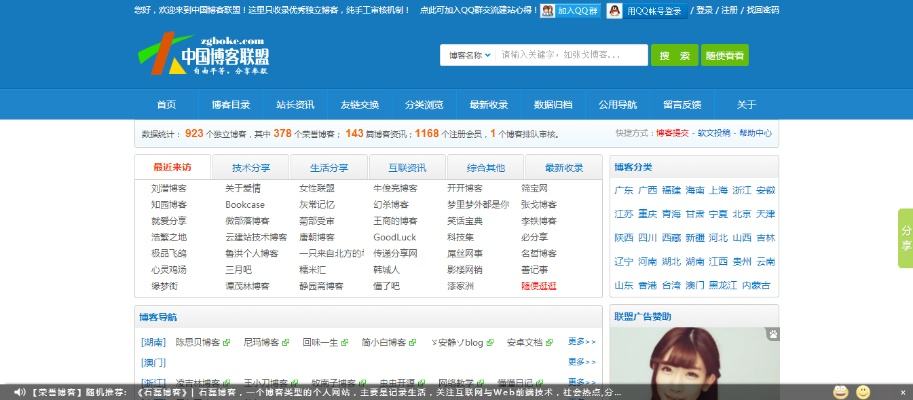Viewport: 913px width, 400px height.
Task: Open 站长资讯 in the navigation bar
Action: click(x=295, y=105)
